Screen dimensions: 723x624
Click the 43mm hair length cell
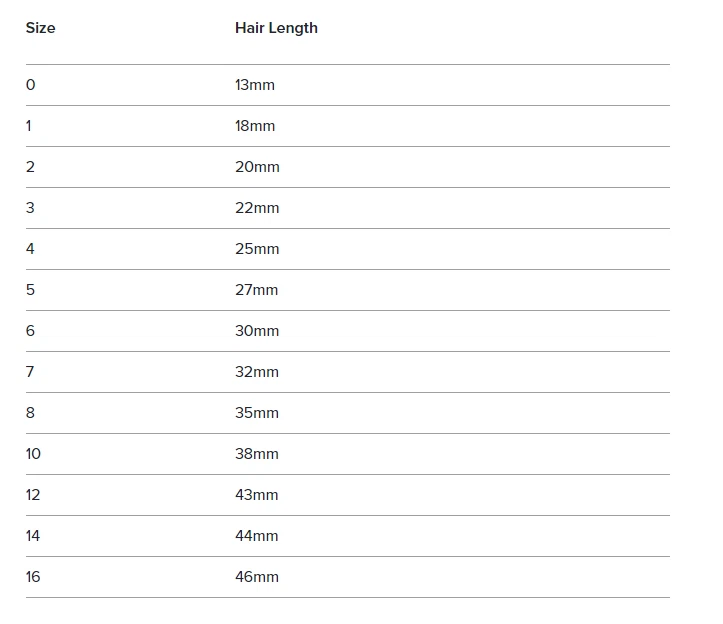click(257, 495)
